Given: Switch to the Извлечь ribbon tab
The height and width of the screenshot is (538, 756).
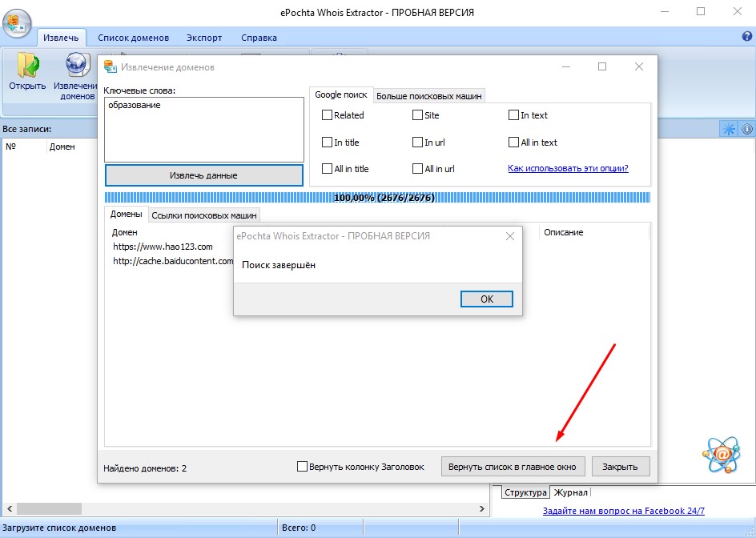Looking at the screenshot, I should pos(61,38).
